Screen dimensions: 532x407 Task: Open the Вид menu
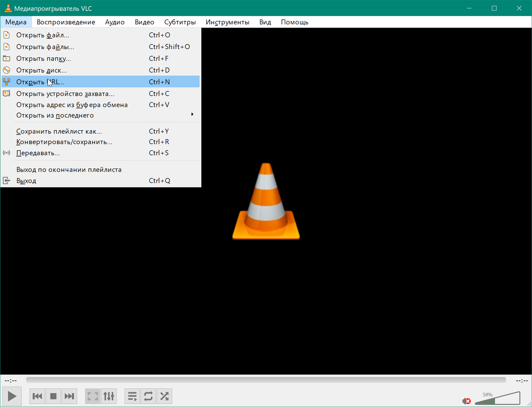pos(265,22)
